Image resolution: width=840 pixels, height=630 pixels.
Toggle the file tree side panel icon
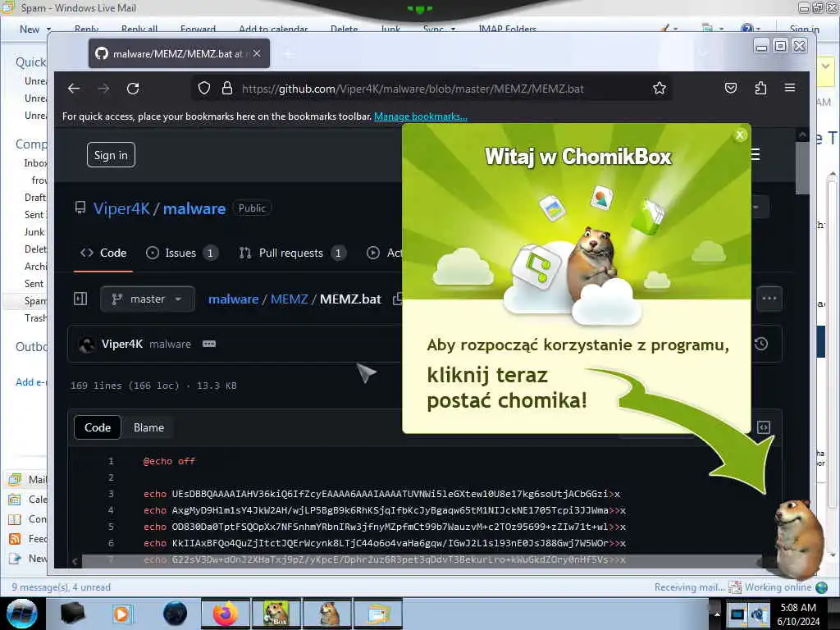tap(80, 299)
